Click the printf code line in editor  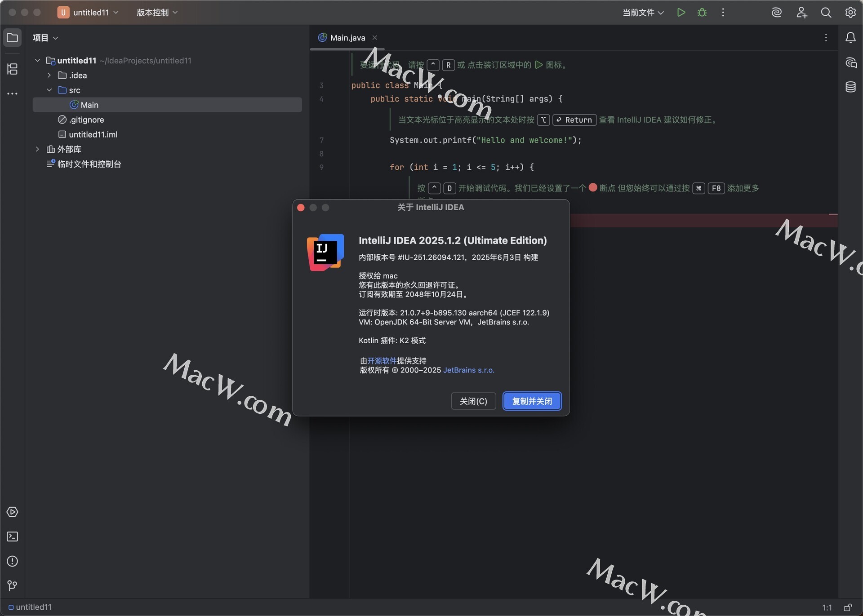(x=485, y=140)
